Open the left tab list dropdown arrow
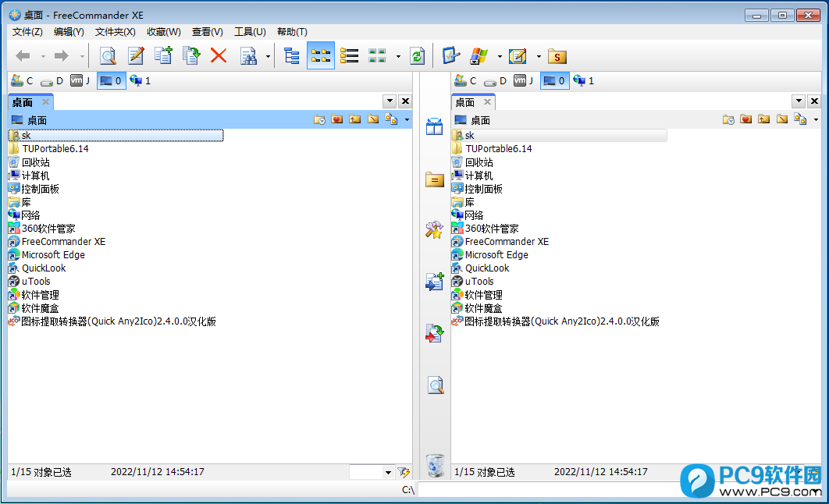Screen dimensions: 829x504 (x=388, y=101)
